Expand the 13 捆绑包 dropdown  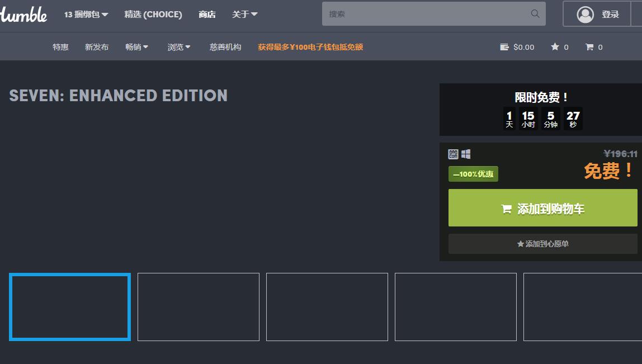(86, 15)
